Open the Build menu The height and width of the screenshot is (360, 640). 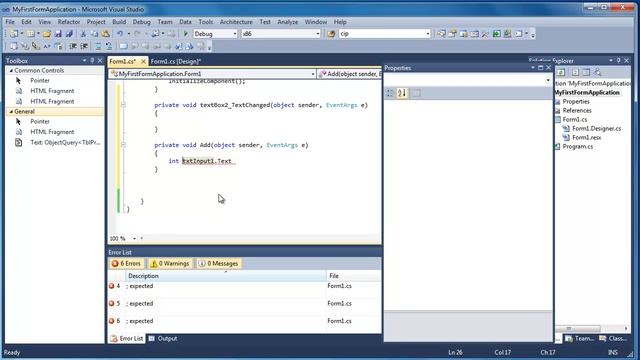[x=119, y=22]
